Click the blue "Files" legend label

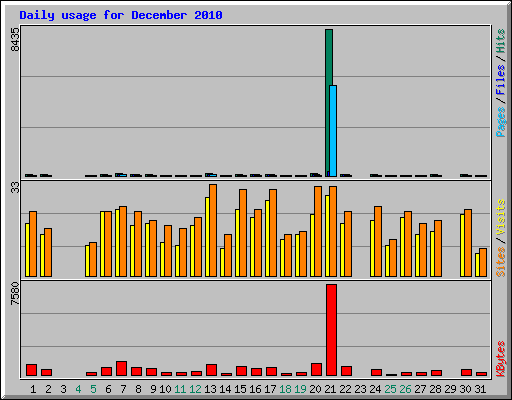[x=501, y=79]
